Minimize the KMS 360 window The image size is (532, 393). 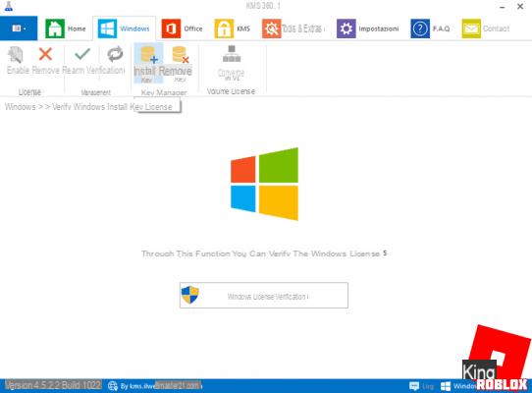[x=503, y=7]
